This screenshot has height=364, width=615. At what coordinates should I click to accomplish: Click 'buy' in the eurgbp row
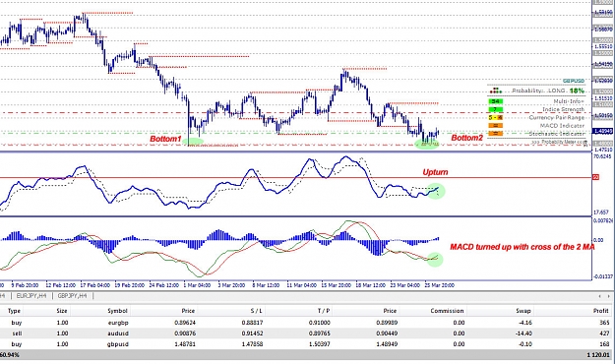(17, 323)
